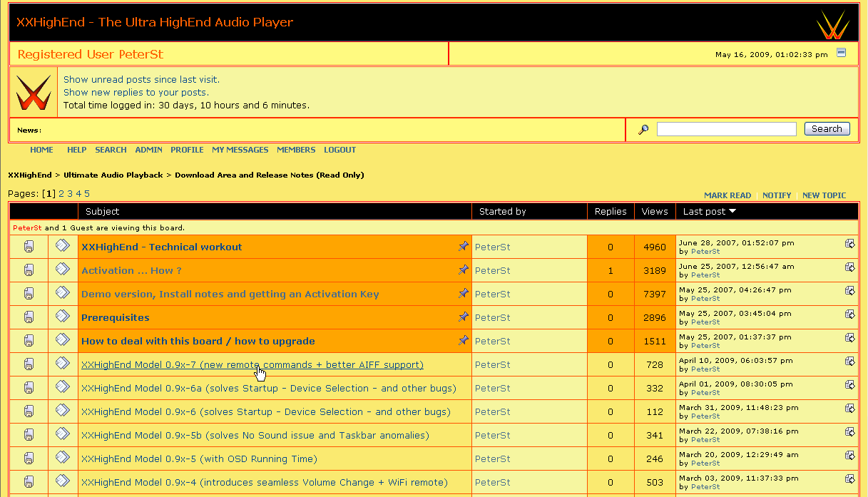
Task: Go to page 5 of topics
Action: [87, 194]
